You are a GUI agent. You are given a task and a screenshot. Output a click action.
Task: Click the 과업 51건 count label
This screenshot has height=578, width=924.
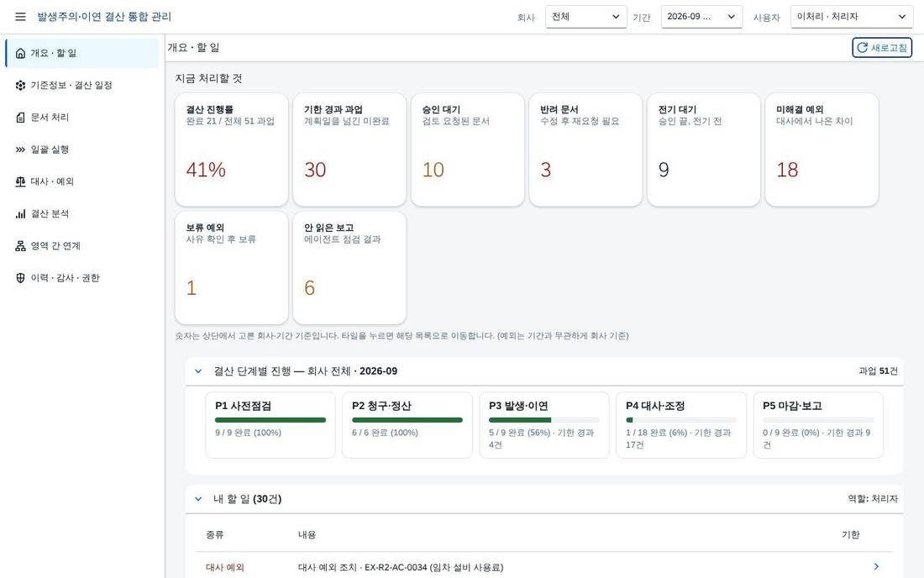coord(878,371)
